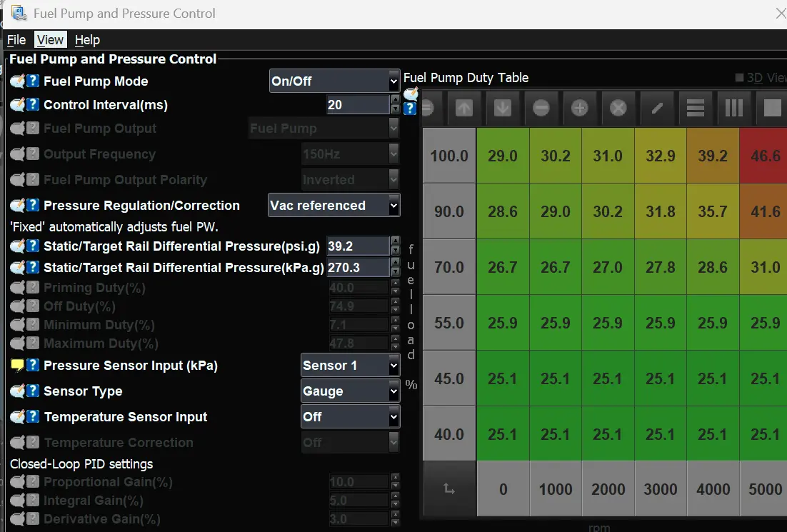
Task: Click the application icon in title bar
Action: pyautogui.click(x=19, y=13)
